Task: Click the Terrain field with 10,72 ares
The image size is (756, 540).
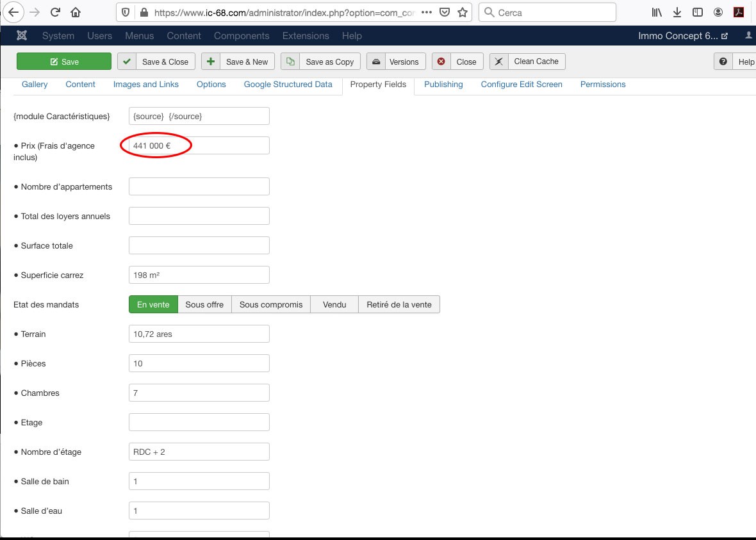Action: tap(199, 334)
